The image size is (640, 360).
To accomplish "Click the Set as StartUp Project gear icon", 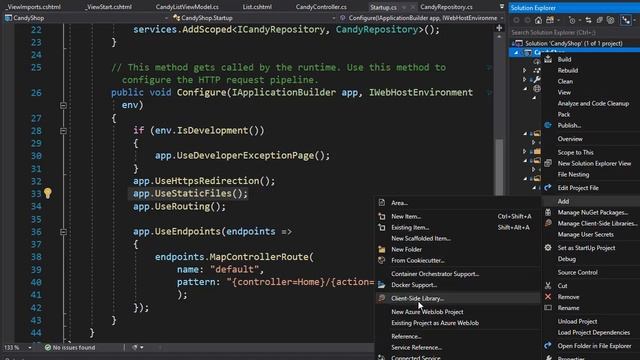I will [x=548, y=248].
